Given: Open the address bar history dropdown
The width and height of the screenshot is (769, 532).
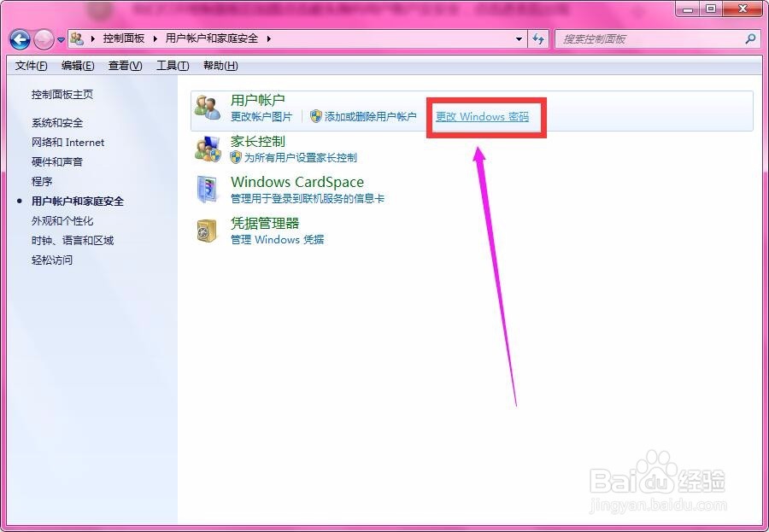Looking at the screenshot, I should coord(519,38).
